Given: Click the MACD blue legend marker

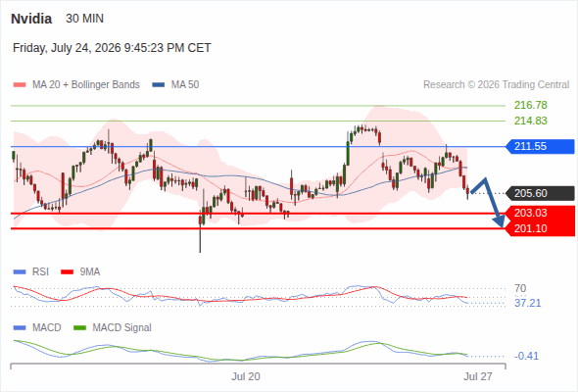Looking at the screenshot, I should (20, 327).
